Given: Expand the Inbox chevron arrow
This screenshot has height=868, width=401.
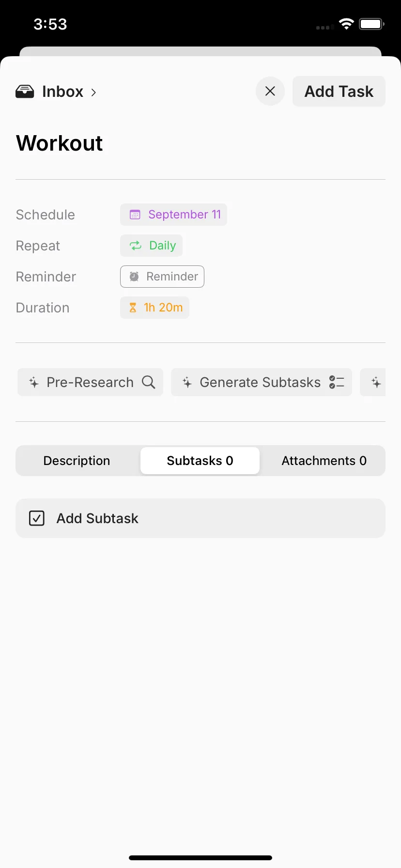Looking at the screenshot, I should pos(93,92).
